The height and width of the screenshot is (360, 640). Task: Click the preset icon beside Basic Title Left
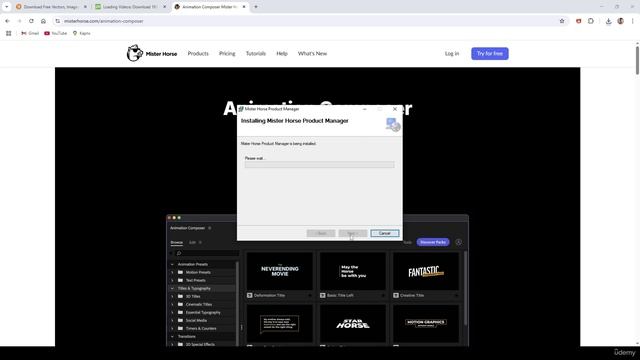323,295
